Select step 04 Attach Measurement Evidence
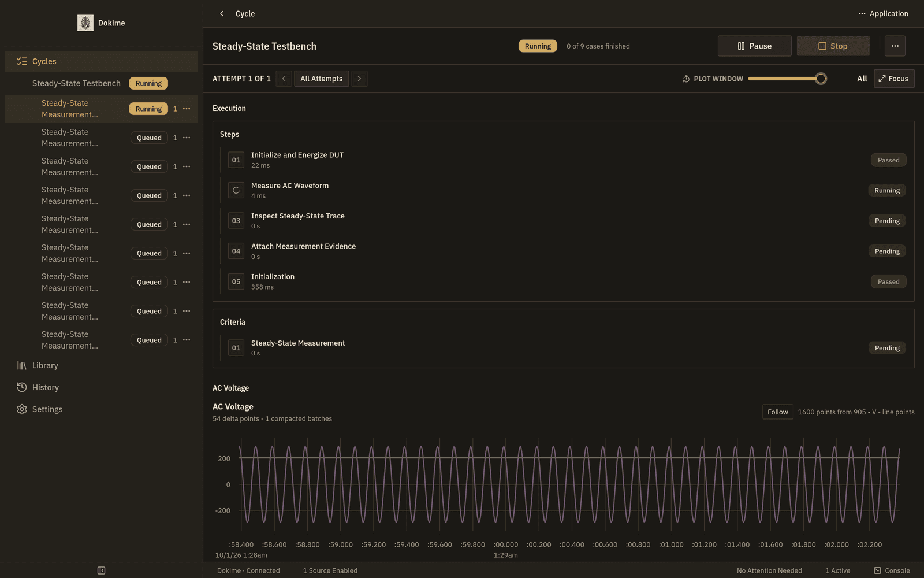 563,251
